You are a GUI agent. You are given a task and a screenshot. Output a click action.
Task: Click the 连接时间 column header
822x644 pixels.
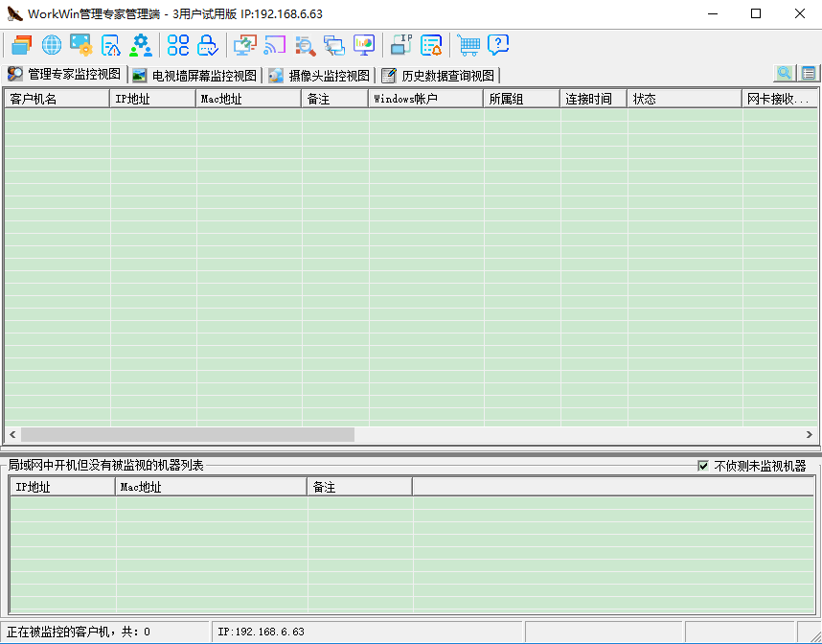(593, 99)
